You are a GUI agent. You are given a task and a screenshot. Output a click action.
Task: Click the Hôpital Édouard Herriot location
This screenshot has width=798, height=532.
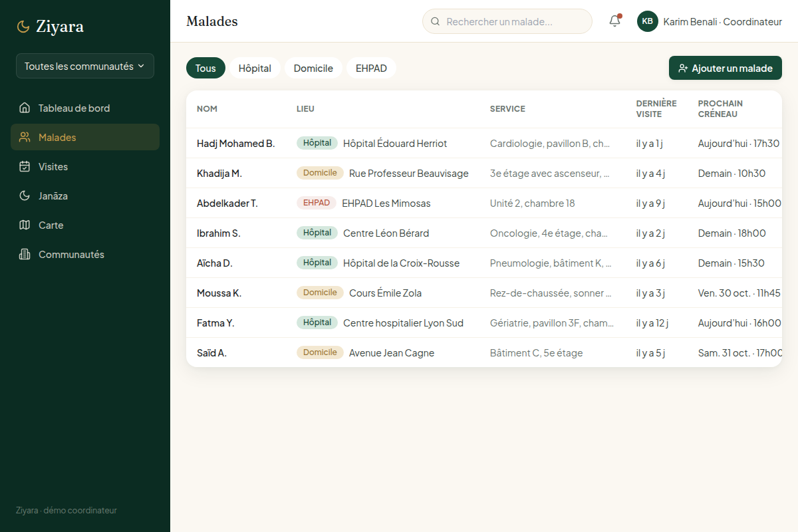point(395,143)
